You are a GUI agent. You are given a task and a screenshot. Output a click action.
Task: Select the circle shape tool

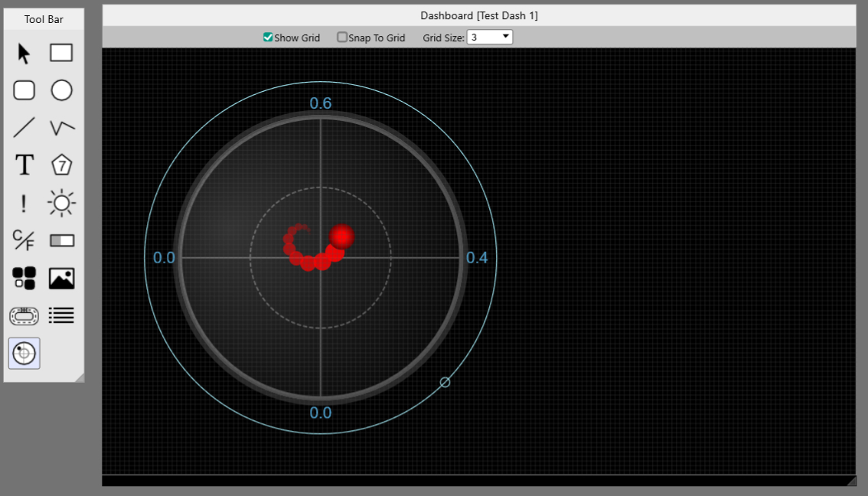[61, 90]
